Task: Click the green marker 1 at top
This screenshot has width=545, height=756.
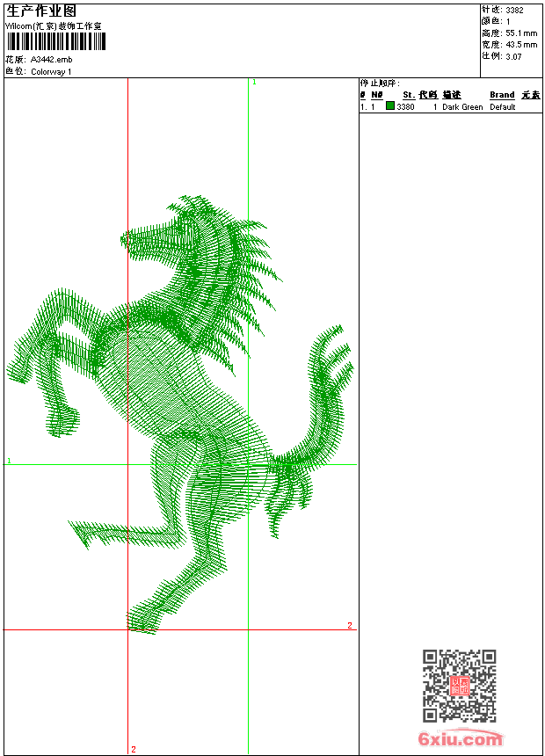Action: pyautogui.click(x=254, y=82)
